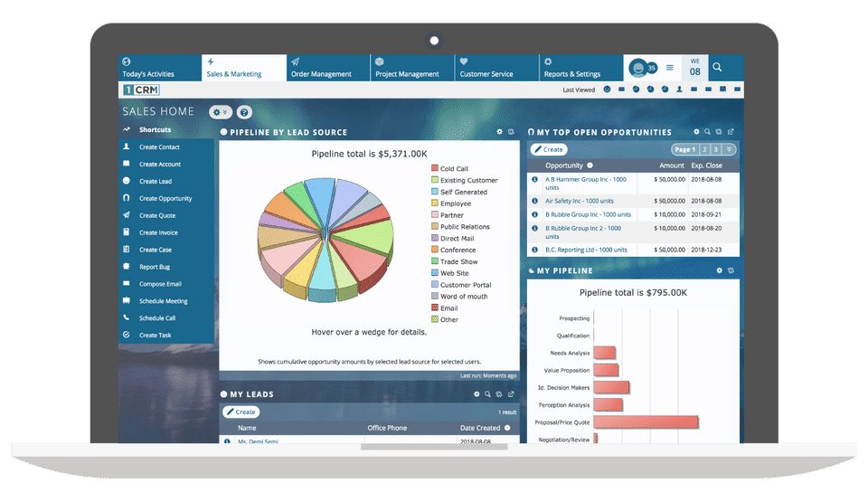Open My Top Open Opportunities in full view
The height and width of the screenshot is (501, 868).
coord(731,132)
